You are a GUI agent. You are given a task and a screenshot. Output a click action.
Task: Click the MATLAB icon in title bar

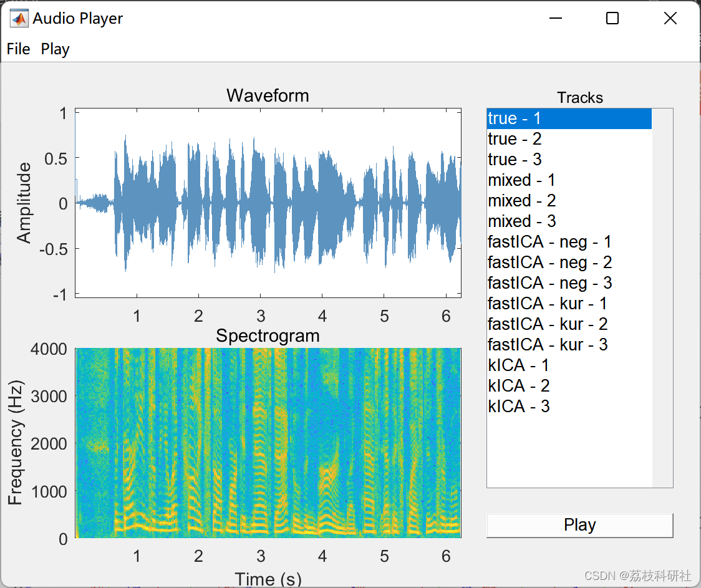pos(19,18)
